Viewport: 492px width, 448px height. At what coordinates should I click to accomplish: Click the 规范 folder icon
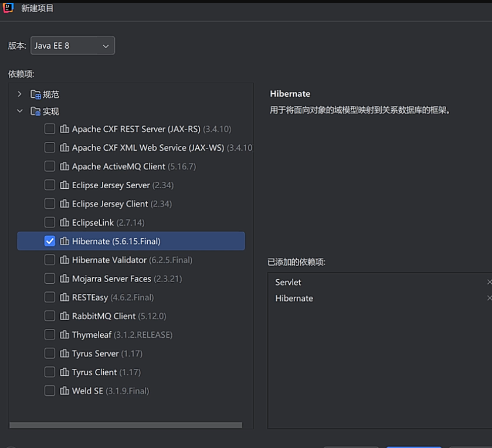pos(35,94)
